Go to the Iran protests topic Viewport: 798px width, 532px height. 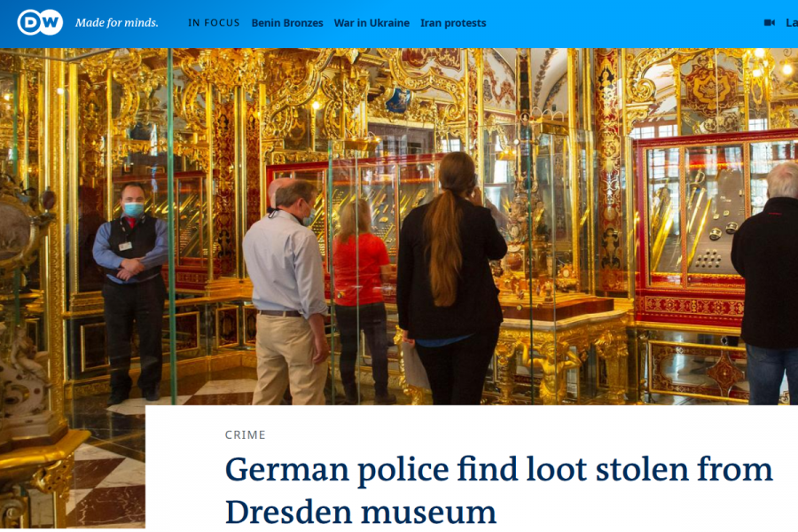coord(453,23)
